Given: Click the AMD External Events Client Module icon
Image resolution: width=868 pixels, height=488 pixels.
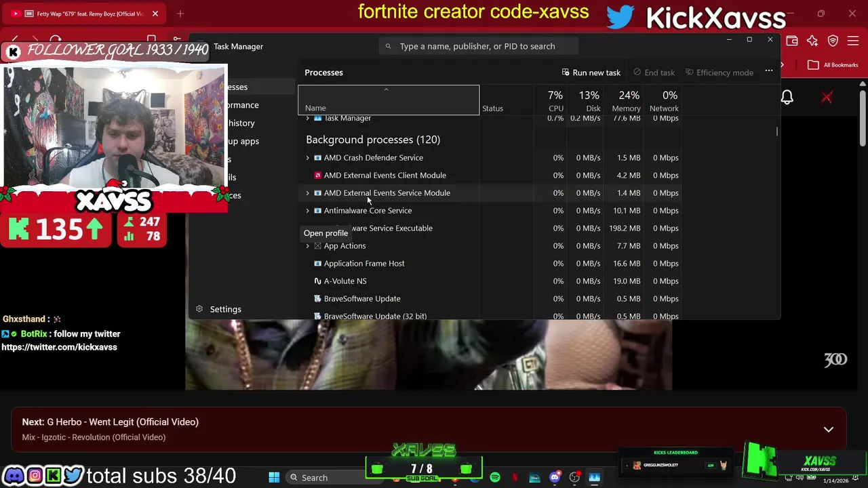Looking at the screenshot, I should [x=317, y=176].
